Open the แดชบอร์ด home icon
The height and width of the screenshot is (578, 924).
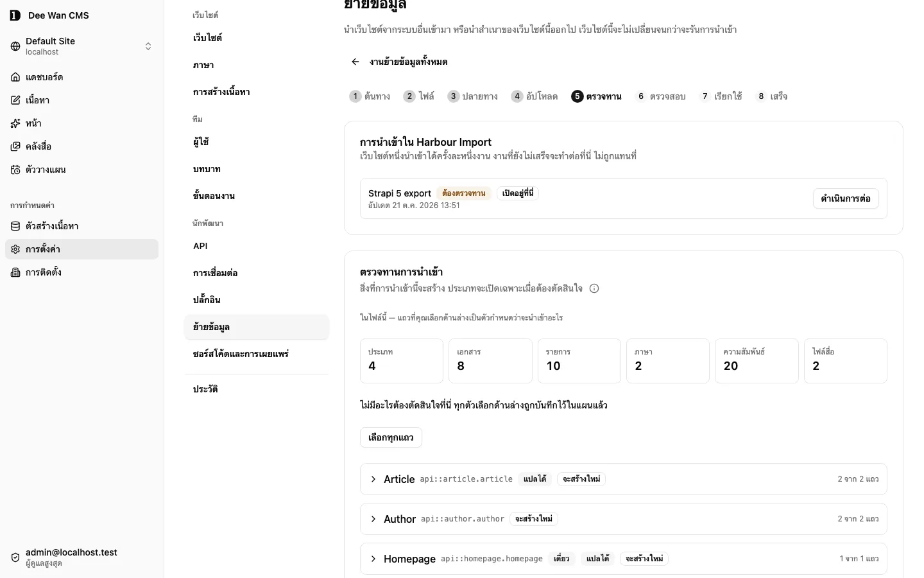[x=15, y=77]
